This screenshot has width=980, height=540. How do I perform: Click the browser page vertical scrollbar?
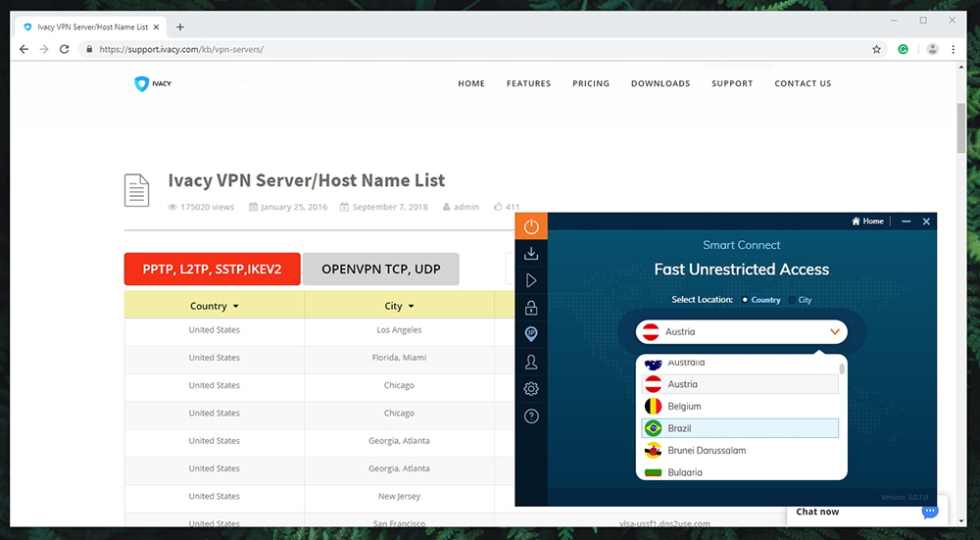960,128
